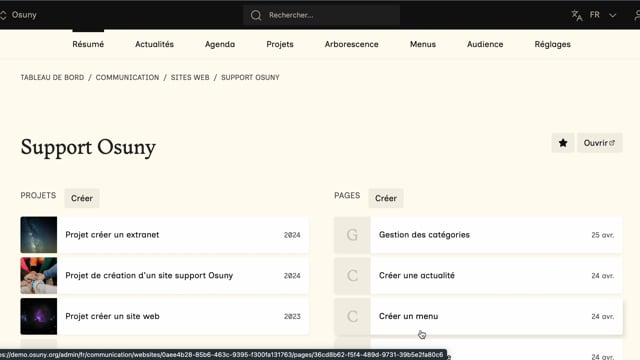Switch to the Résumé tab
This screenshot has width=640, height=360.
click(x=88, y=44)
